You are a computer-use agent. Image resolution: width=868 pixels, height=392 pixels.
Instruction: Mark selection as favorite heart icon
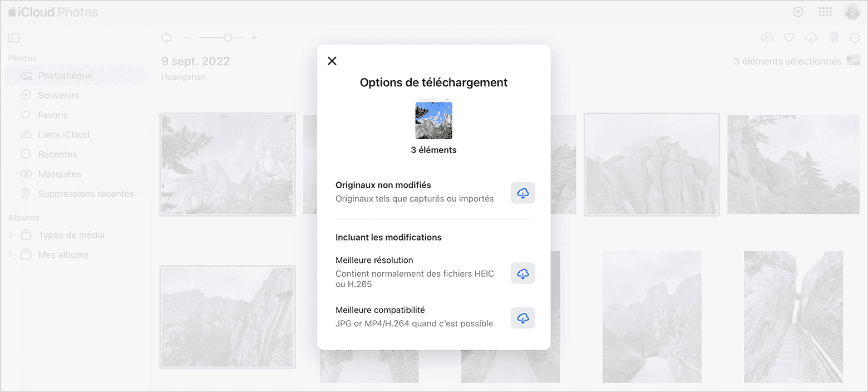[x=789, y=37]
